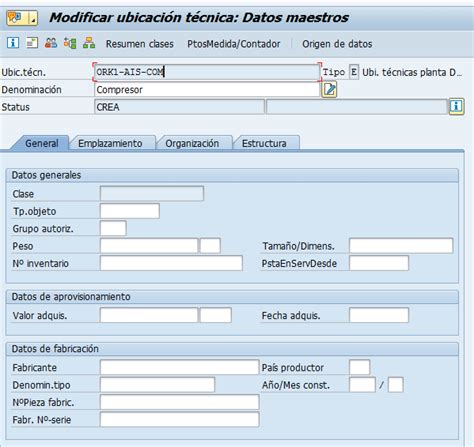Click the Valor adquis. amount field
This screenshot has height=447, width=474.
click(x=149, y=315)
